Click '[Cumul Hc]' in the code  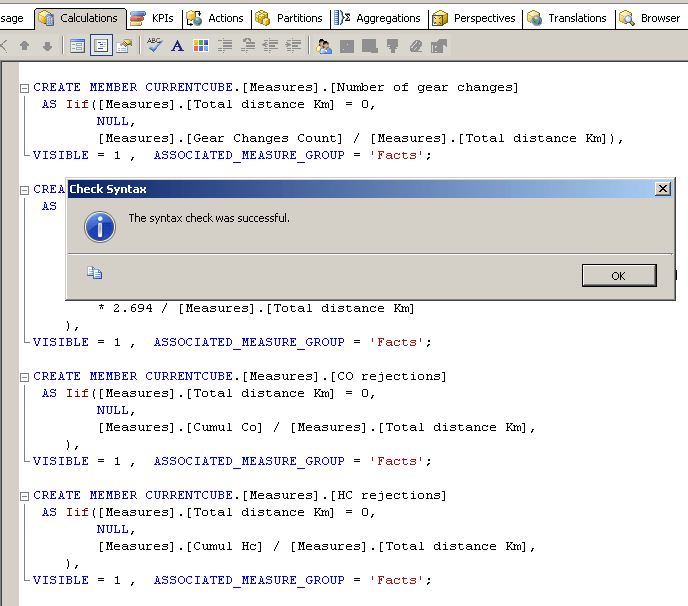[224, 546]
